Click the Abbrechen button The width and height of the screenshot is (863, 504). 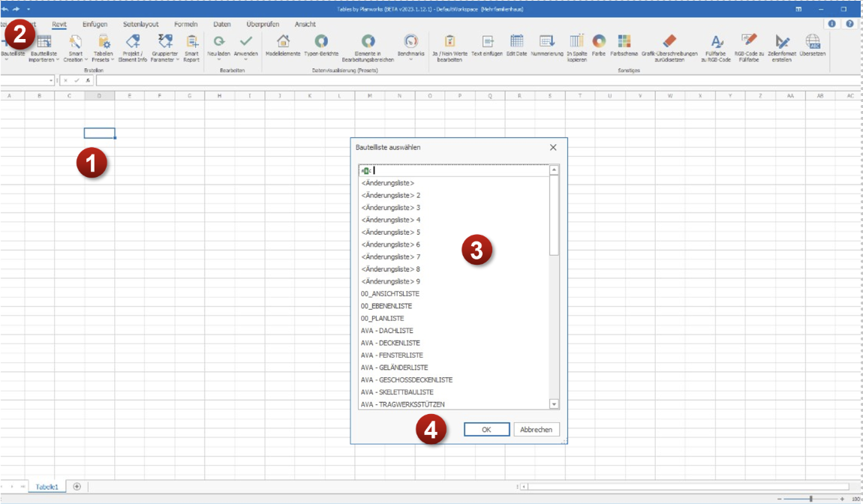(536, 429)
